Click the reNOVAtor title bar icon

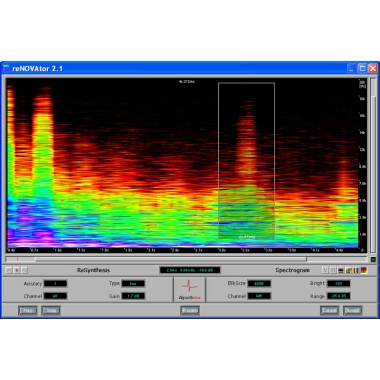[x=6, y=69]
